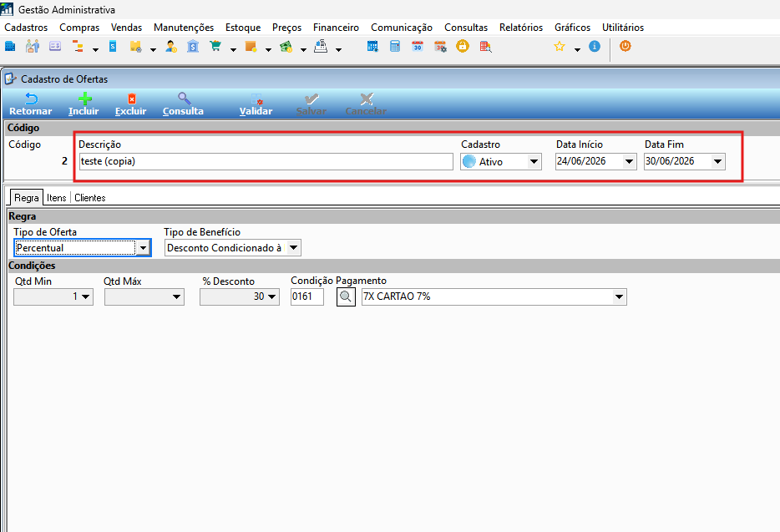780x532 pixels.
Task: Click the Consulta button
Action: click(183, 104)
